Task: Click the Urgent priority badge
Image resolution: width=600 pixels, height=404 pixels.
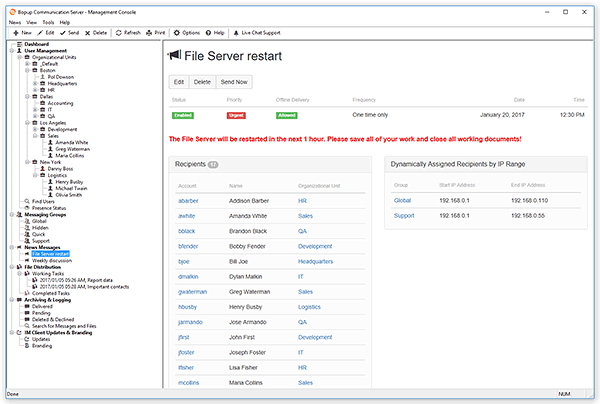Action: pos(236,116)
